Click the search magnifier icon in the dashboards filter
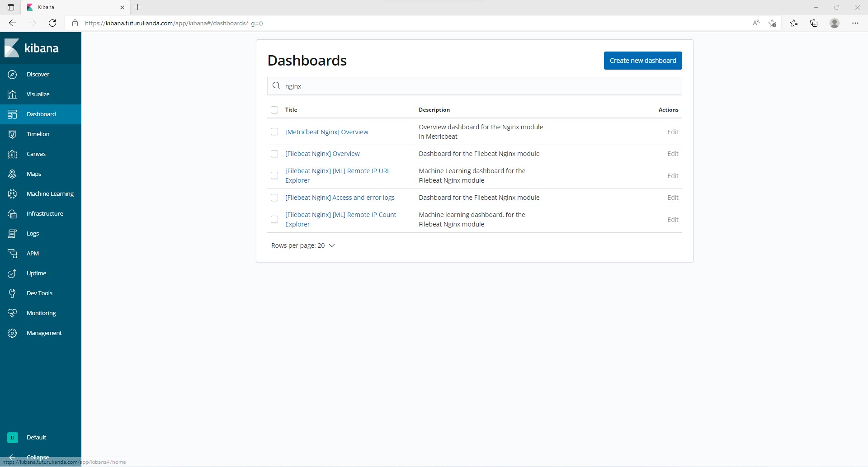 (x=276, y=85)
